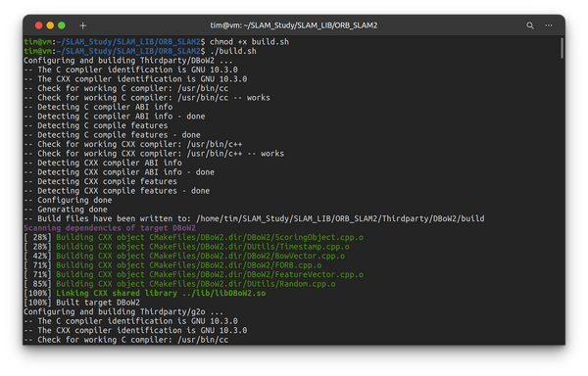The width and height of the screenshot is (588, 376).
Task: Click the ScoringObject.cpp.o build line
Action: 193,237
